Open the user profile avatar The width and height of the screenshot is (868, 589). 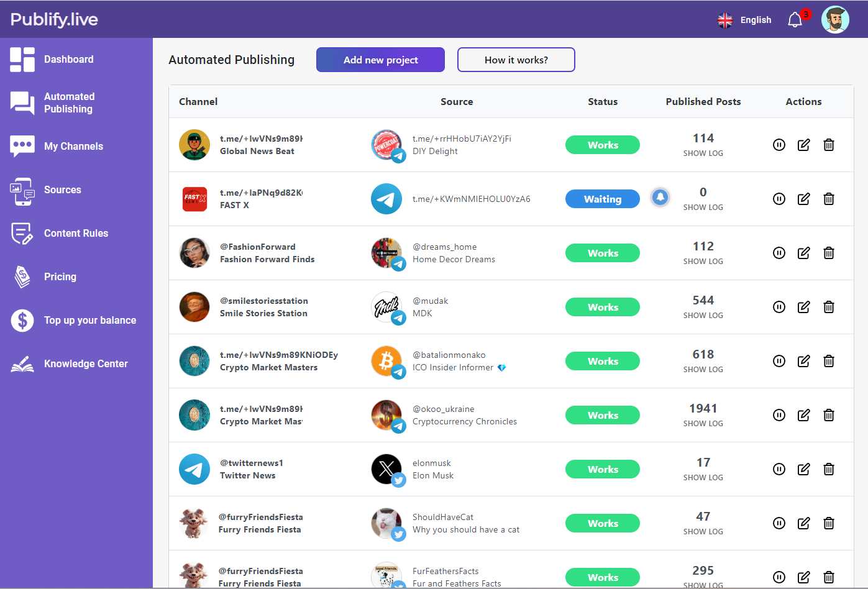[x=835, y=20]
